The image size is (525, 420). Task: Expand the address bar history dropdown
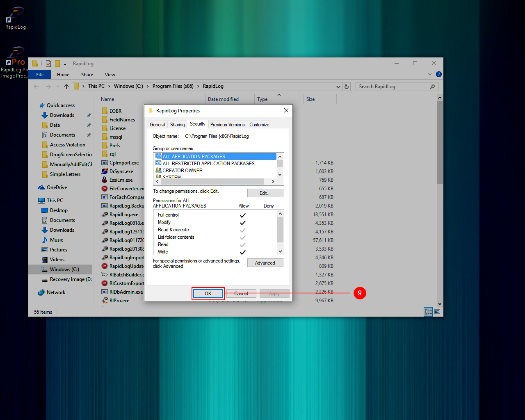338,87
